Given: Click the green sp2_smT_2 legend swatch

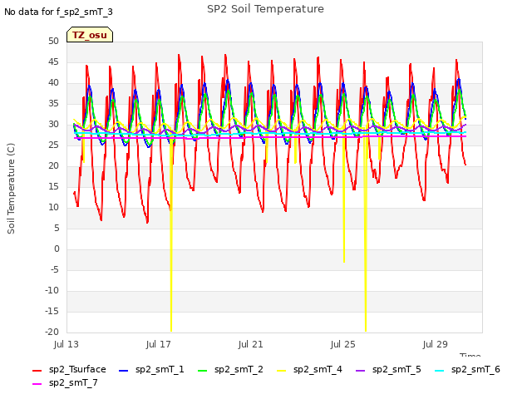Looking at the screenshot, I should pos(202,371).
